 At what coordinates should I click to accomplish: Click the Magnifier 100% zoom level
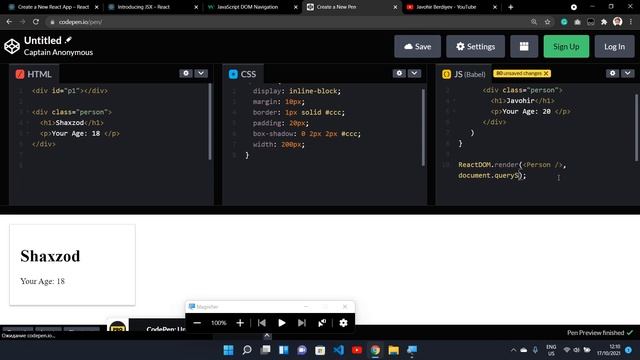218,323
